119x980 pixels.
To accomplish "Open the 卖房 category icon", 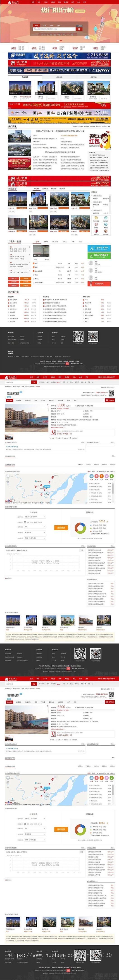I will click(75, 48).
